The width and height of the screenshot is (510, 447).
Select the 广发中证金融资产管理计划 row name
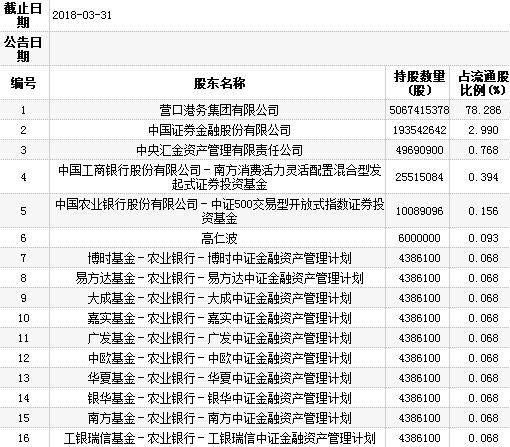[x=219, y=338]
